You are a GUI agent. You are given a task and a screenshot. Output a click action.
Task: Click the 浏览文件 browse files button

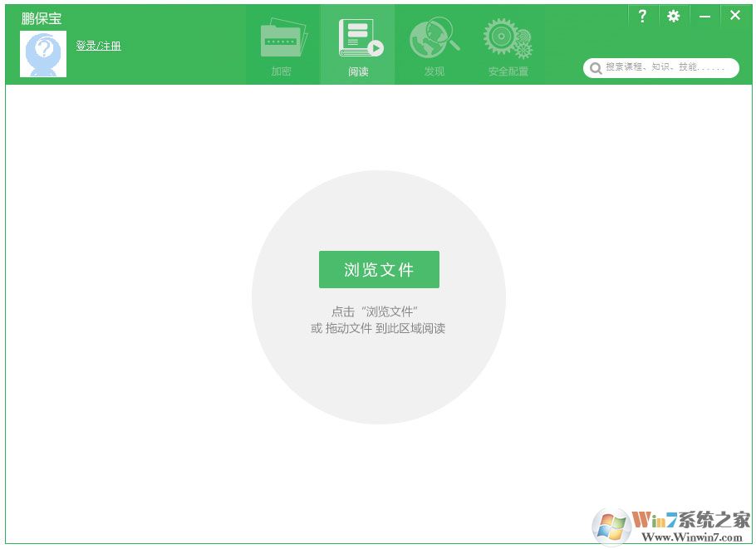(379, 269)
